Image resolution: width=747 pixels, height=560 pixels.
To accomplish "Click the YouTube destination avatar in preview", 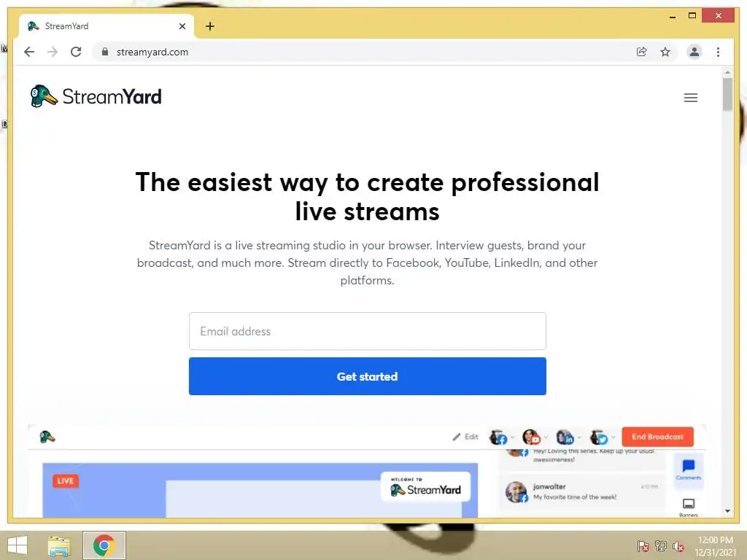I will point(531,437).
